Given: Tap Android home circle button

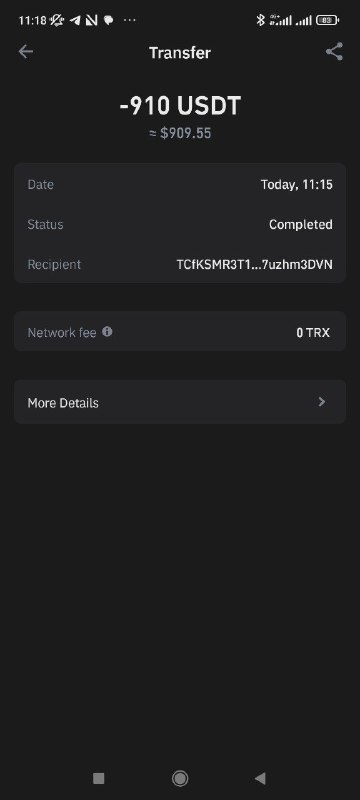Looking at the screenshot, I should click(x=180, y=778).
